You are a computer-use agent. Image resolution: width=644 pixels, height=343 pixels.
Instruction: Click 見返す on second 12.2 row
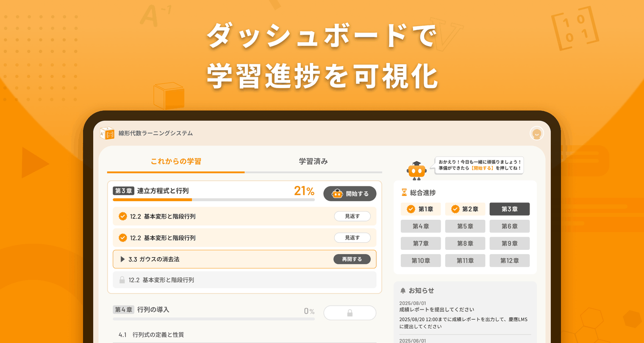pyautogui.click(x=352, y=238)
